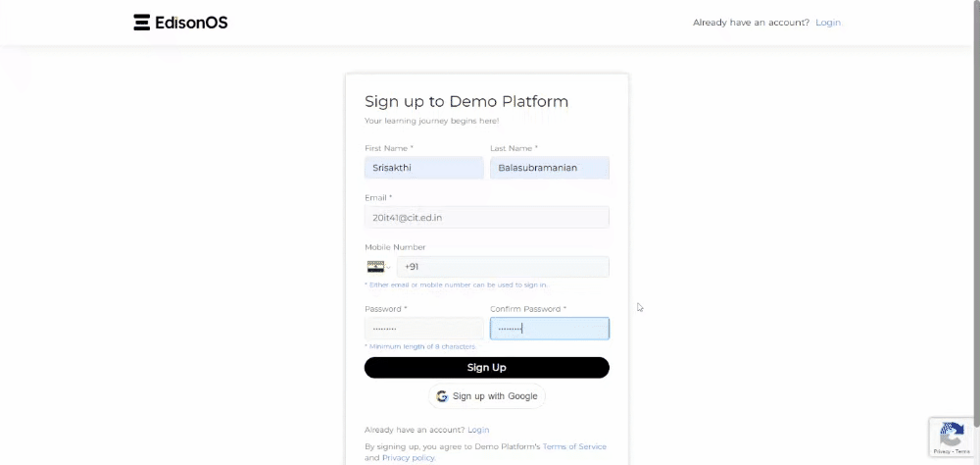Click 'Already have an account?' header text
The image size is (980, 465).
[751, 23]
